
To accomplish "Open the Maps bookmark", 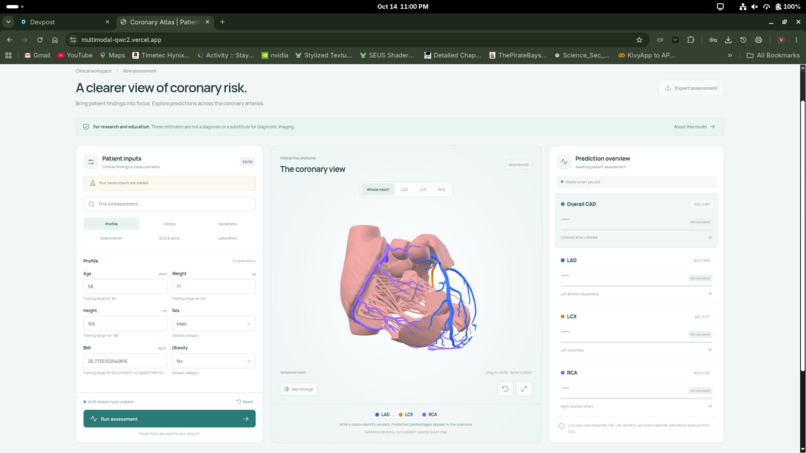I will tap(112, 55).
